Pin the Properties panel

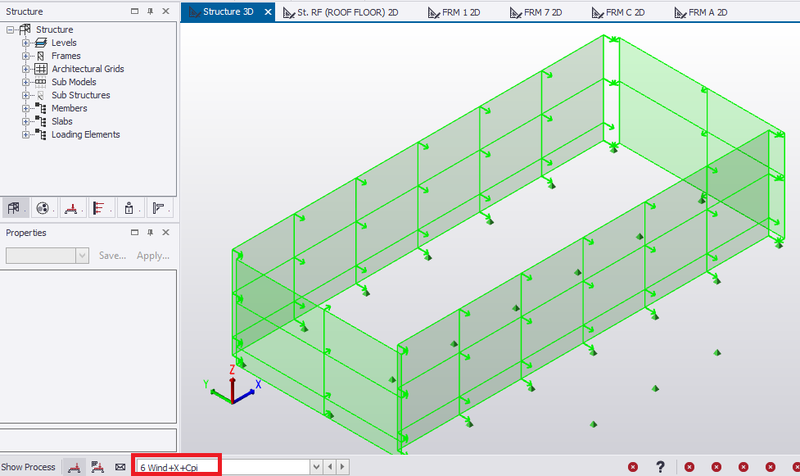(x=150, y=232)
